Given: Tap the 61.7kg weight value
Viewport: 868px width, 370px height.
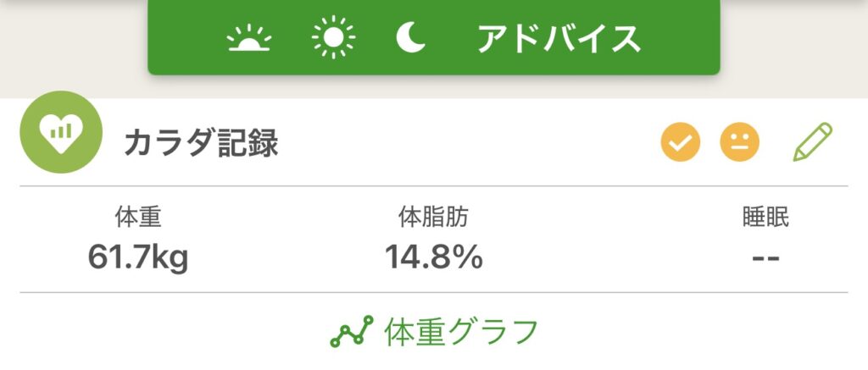Looking at the screenshot, I should 138,256.
